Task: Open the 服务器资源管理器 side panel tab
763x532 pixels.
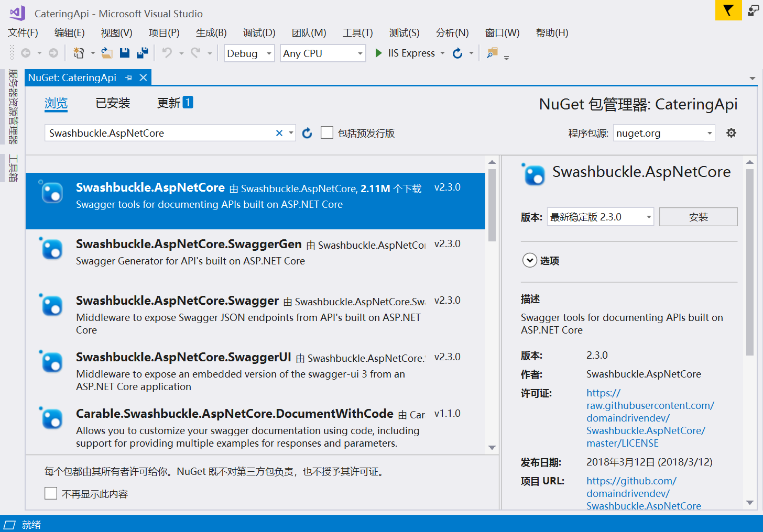Action: click(x=13, y=106)
